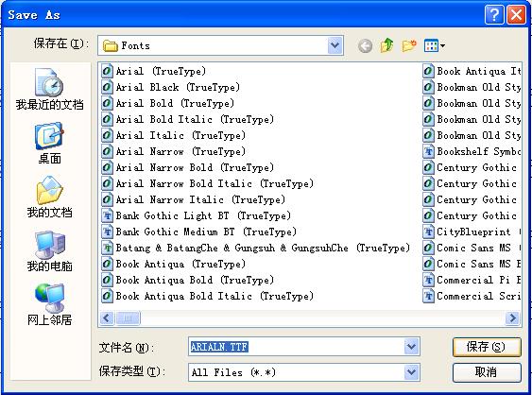The height and width of the screenshot is (395, 532).
Task: Click the Help question mark button
Action: (494, 14)
